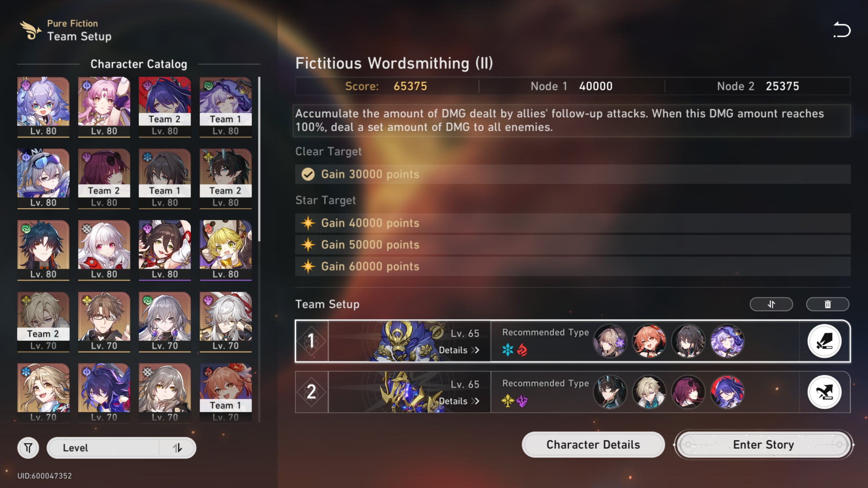Viewport: 868px width, 488px height.
Task: Click the back arrow icon at top right
Action: coord(842,30)
